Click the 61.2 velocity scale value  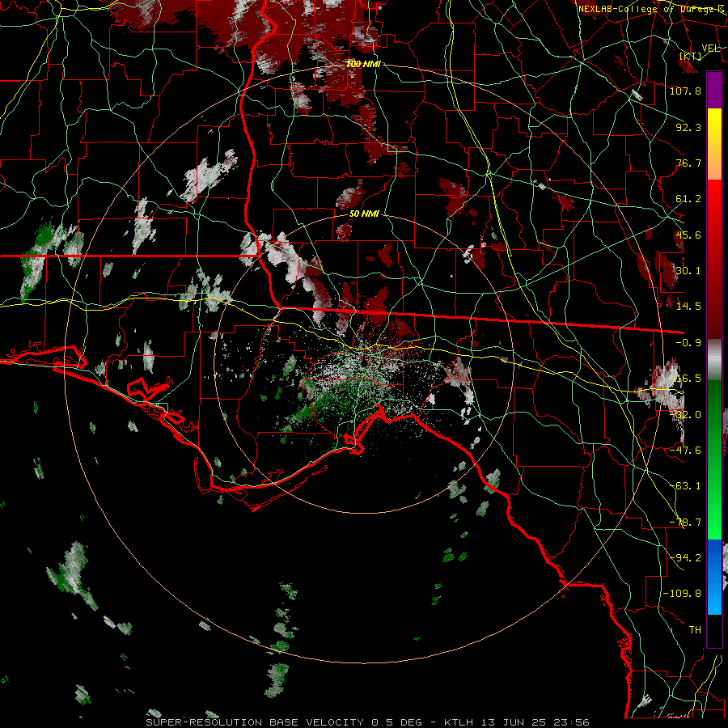688,199
